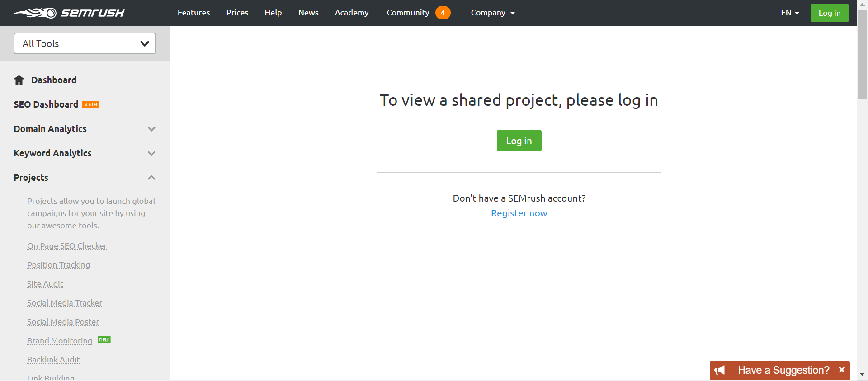The width and height of the screenshot is (868, 381).
Task: Open the Dashboard sidebar item
Action: point(54,80)
